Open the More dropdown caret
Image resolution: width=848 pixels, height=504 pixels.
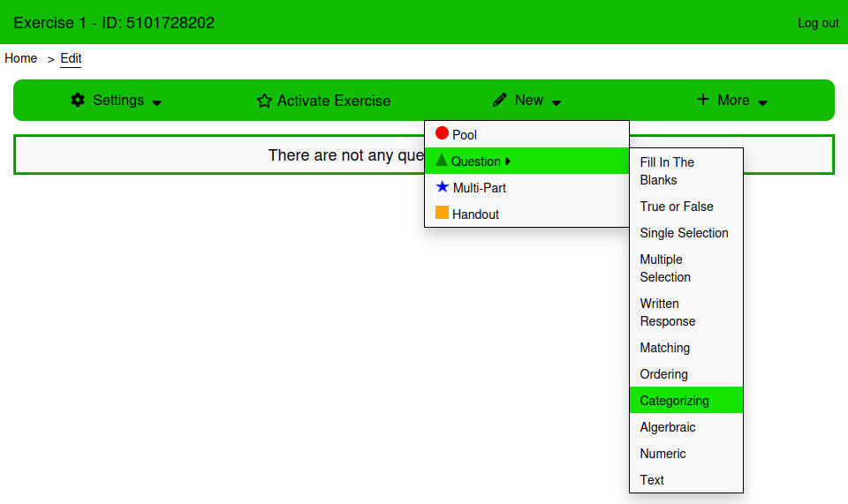click(763, 102)
